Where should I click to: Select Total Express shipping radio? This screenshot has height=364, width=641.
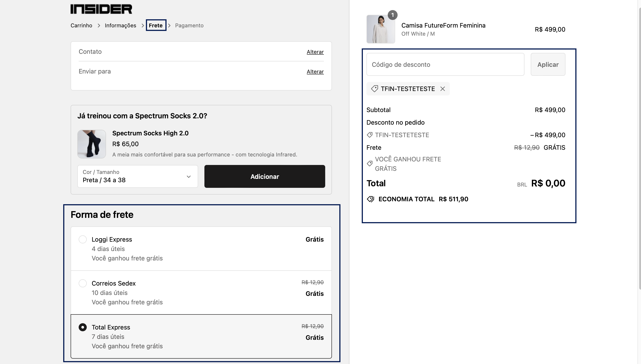83,327
